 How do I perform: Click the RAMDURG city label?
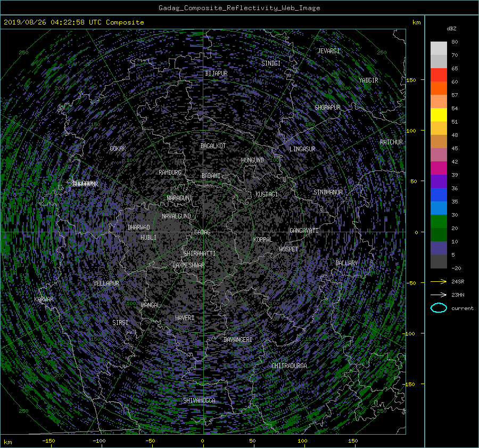170,173
